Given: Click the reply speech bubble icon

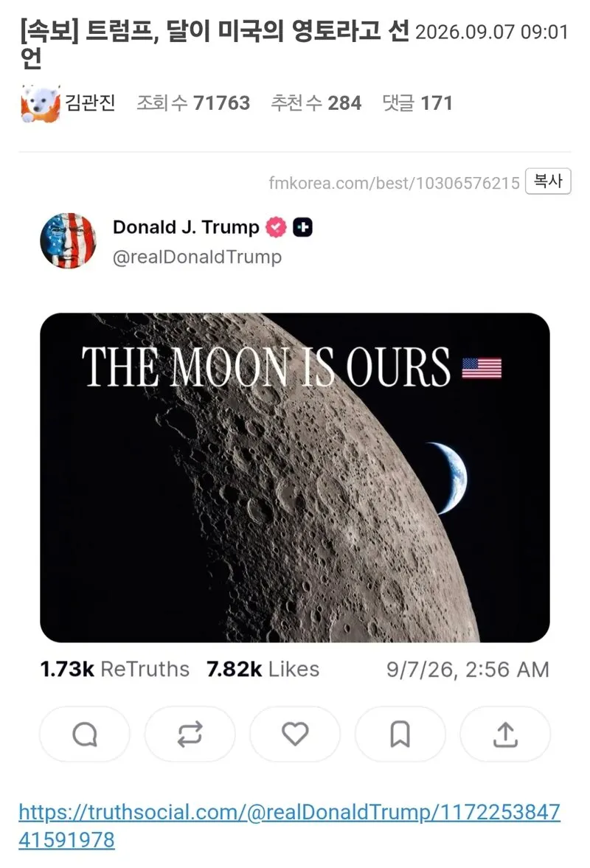Looking at the screenshot, I should (85, 735).
